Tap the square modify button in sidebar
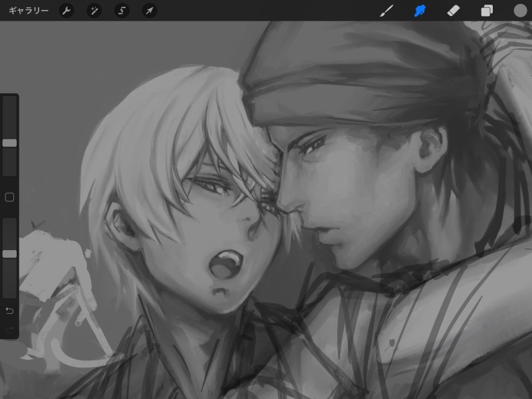532x399 pixels. [9, 197]
